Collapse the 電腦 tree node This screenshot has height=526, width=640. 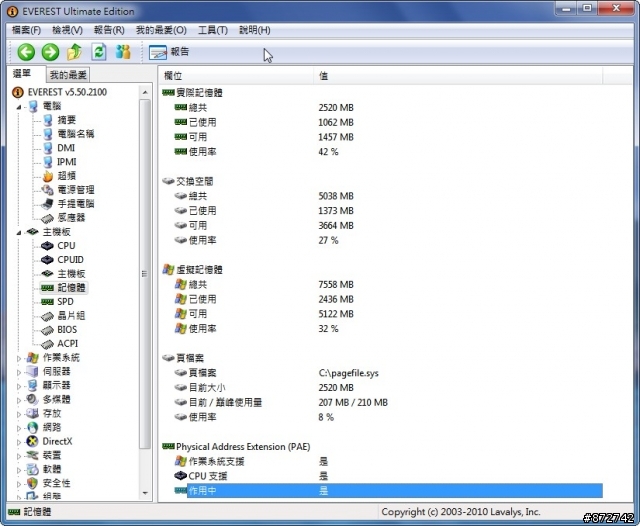[19, 107]
